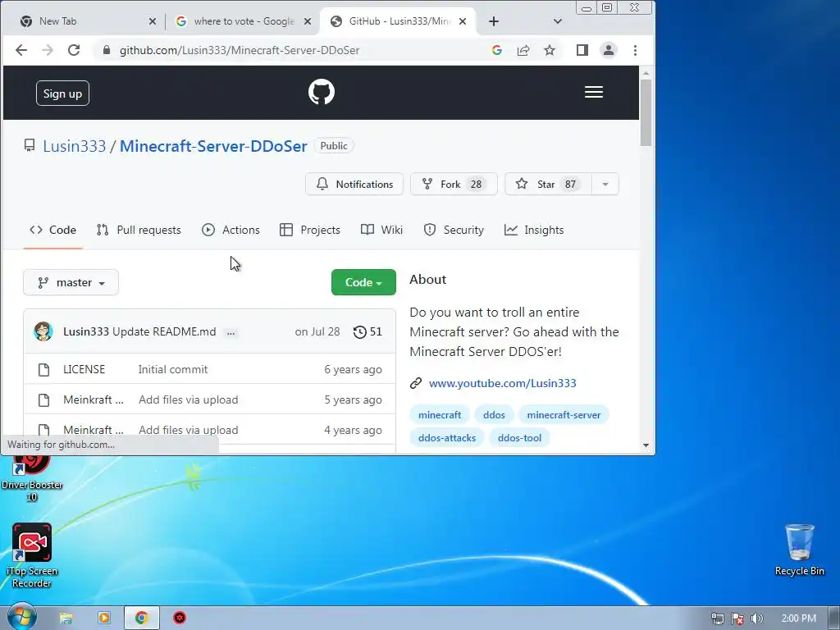Screen dimensions: 840x630
Task: Click the LICENSE file icon
Action: coord(44,370)
